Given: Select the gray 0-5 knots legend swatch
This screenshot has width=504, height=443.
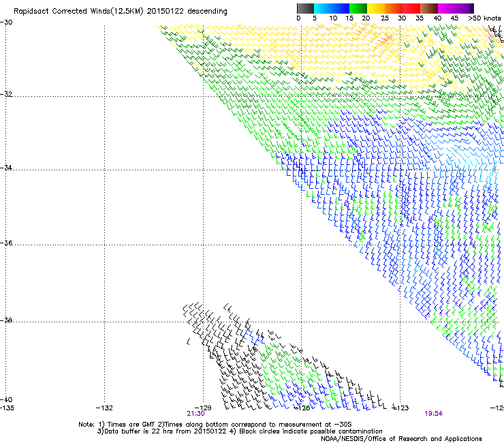Looking at the screenshot, I should pyautogui.click(x=305, y=8).
